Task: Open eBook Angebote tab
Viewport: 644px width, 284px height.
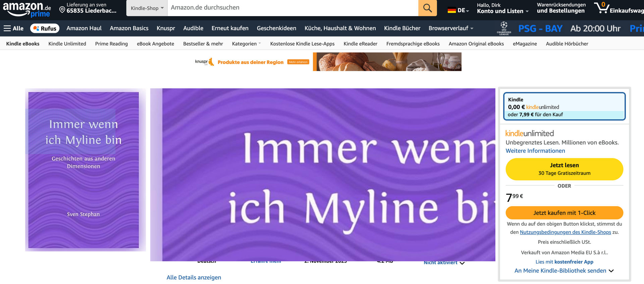Action: coord(155,44)
